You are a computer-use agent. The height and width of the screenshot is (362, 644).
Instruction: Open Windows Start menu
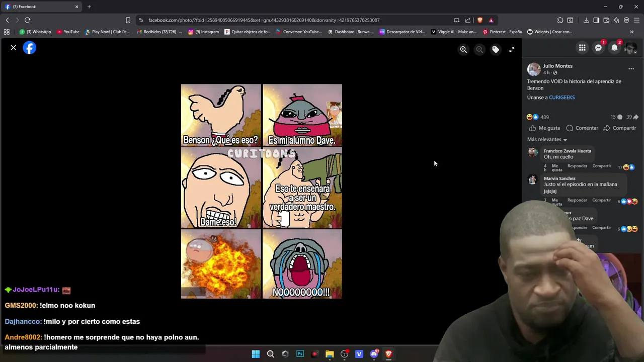coord(256,354)
